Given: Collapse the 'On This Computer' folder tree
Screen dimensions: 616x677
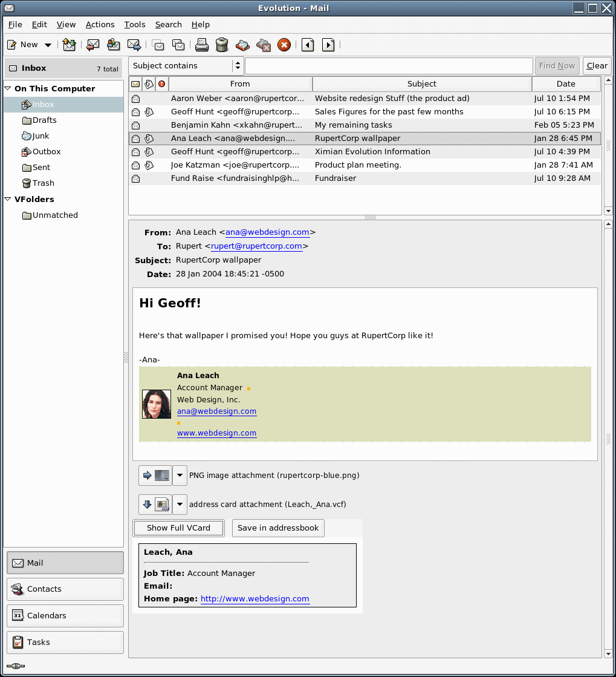Looking at the screenshot, I should pyautogui.click(x=8, y=89).
